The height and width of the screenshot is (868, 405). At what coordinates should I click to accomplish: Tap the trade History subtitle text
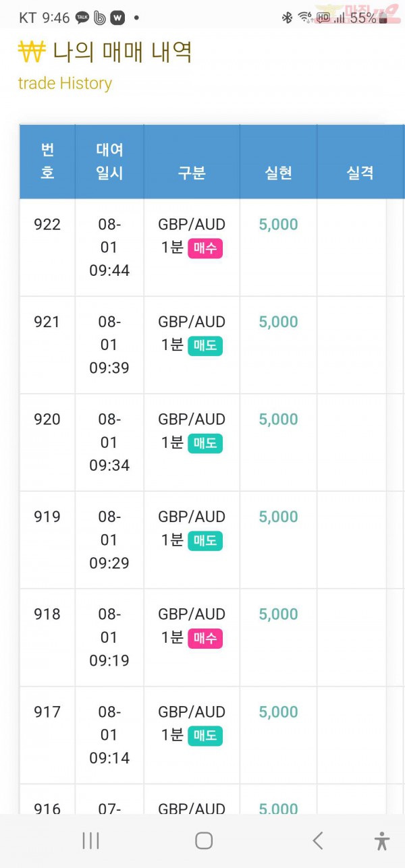tap(65, 84)
